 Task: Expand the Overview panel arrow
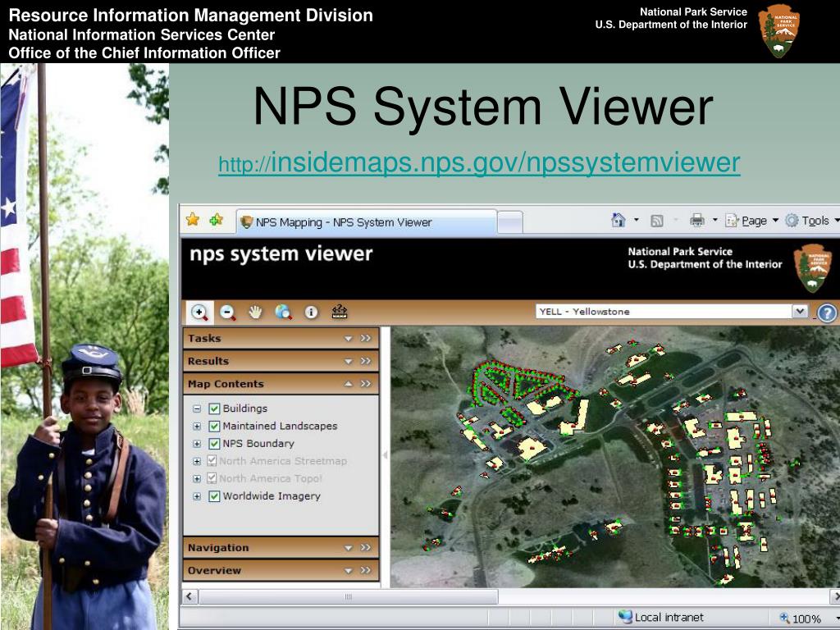[x=348, y=571]
